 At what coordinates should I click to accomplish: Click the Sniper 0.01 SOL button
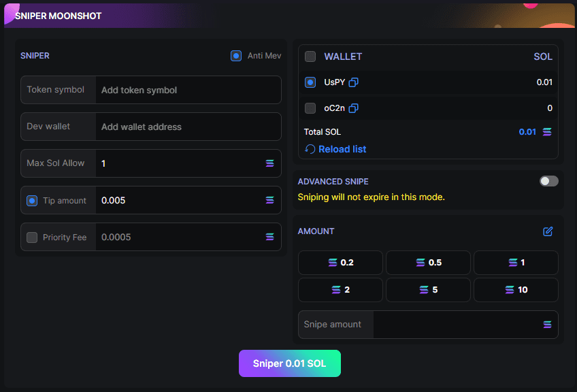[290, 363]
